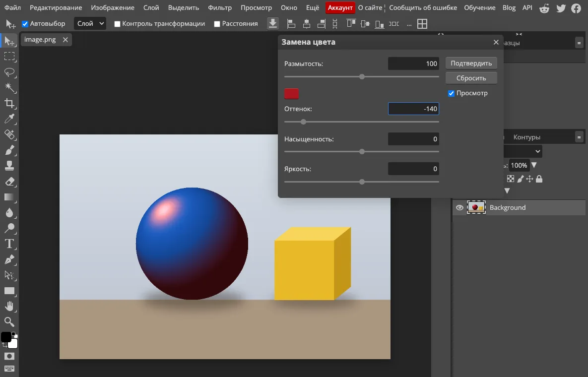Open the Reddit link icon
This screenshot has height=377, width=588.
click(544, 8)
